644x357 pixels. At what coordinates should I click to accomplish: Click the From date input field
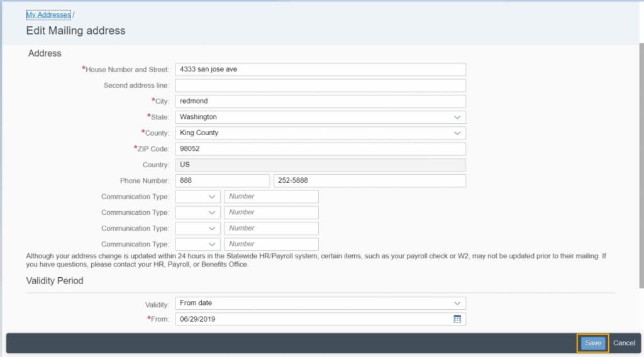[313, 319]
